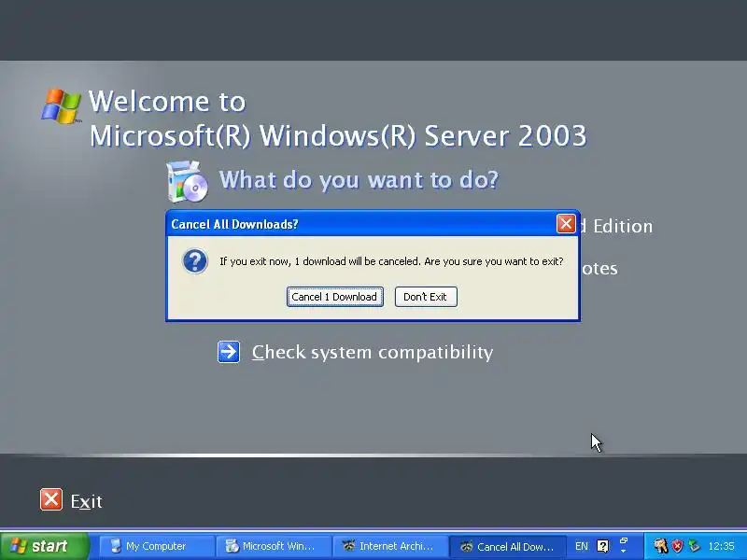Image resolution: width=747 pixels, height=560 pixels.
Task: Open the EN language indicator
Action: [581, 546]
